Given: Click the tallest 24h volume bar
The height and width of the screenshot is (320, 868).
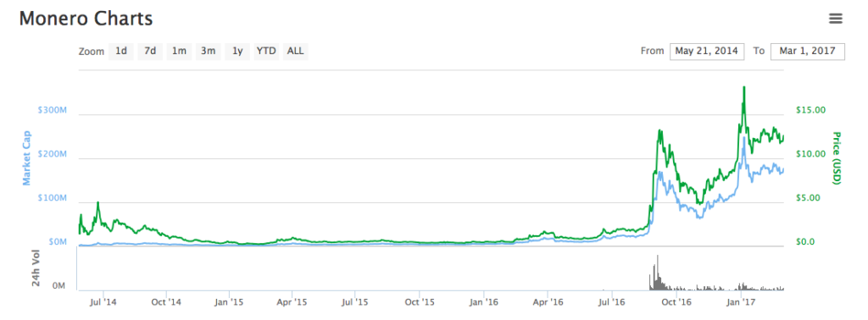Looking at the screenshot, I should click(x=657, y=272).
